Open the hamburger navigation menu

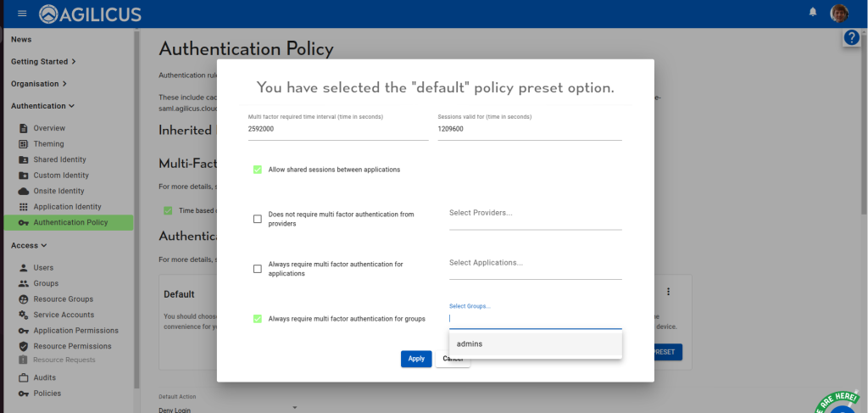pyautogui.click(x=22, y=14)
